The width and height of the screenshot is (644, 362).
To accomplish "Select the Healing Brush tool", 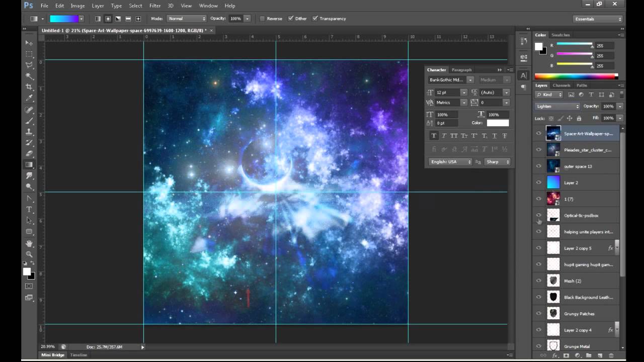I will (x=29, y=110).
